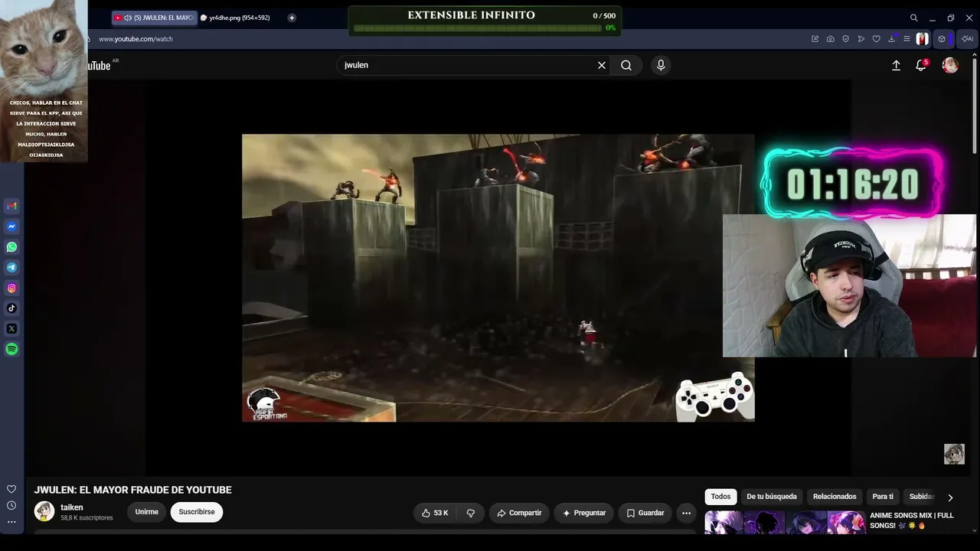The height and width of the screenshot is (551, 980).
Task: Open Spotify player in the sidebar
Action: pos(11,349)
